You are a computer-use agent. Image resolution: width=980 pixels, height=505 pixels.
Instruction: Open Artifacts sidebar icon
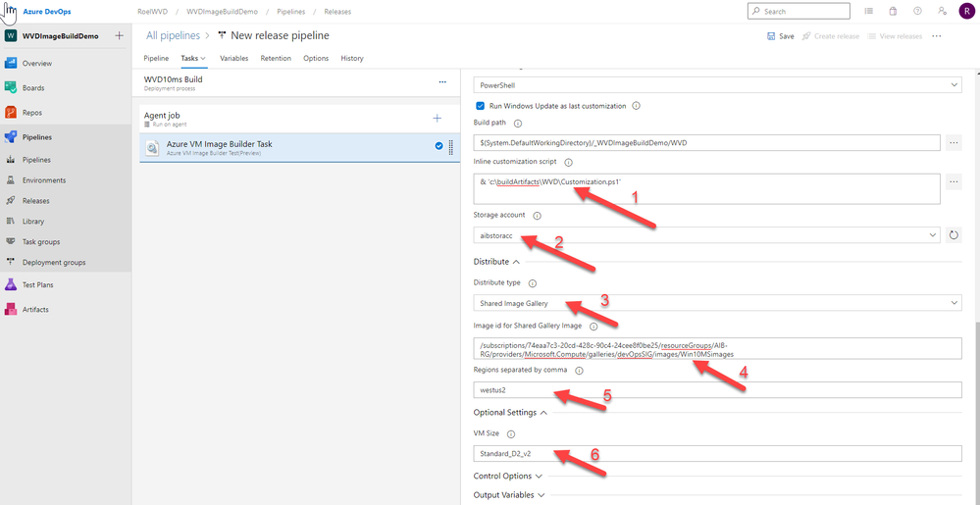[11, 310]
